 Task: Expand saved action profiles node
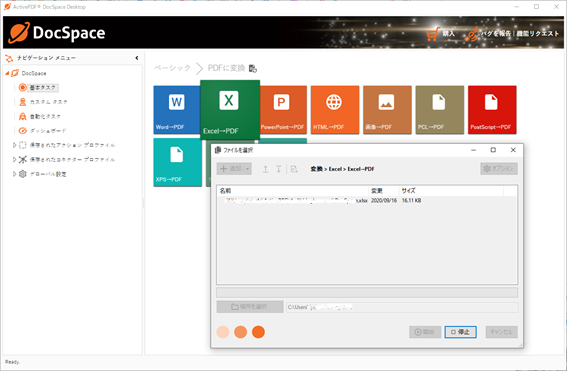pyautogui.click(x=14, y=145)
